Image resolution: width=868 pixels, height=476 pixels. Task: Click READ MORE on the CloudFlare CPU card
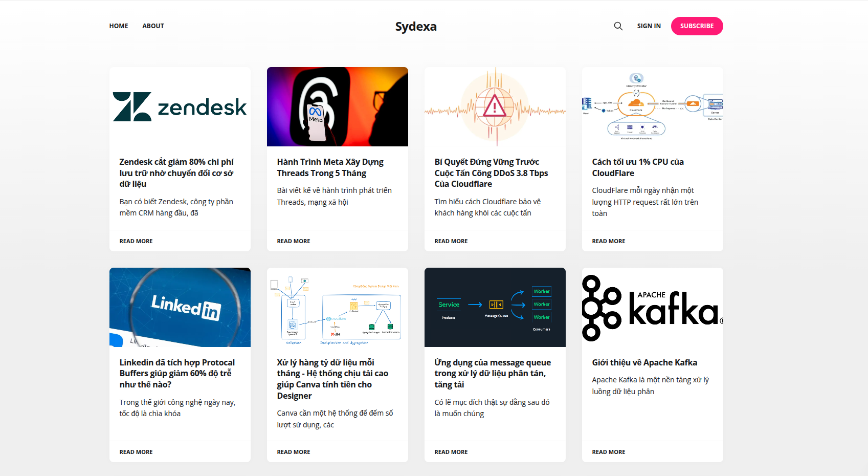coord(609,241)
